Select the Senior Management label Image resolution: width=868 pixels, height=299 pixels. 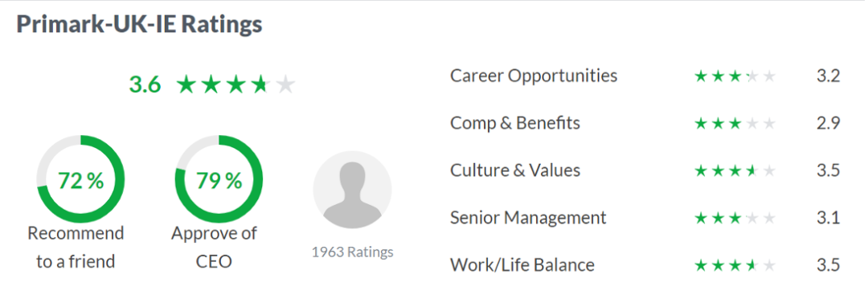coord(528,218)
